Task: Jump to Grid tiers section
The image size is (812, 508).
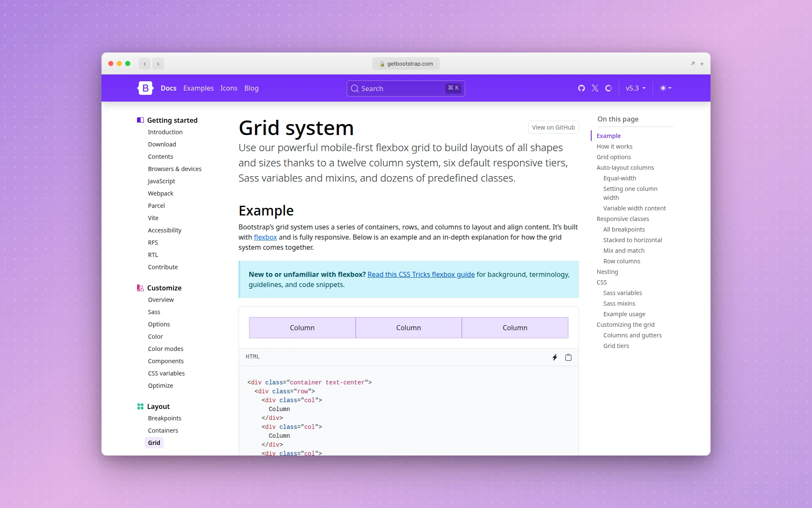Action: coord(616,346)
